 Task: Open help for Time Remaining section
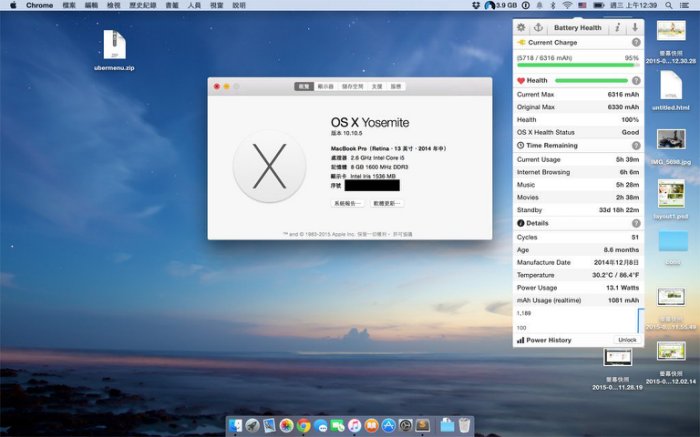tap(636, 146)
